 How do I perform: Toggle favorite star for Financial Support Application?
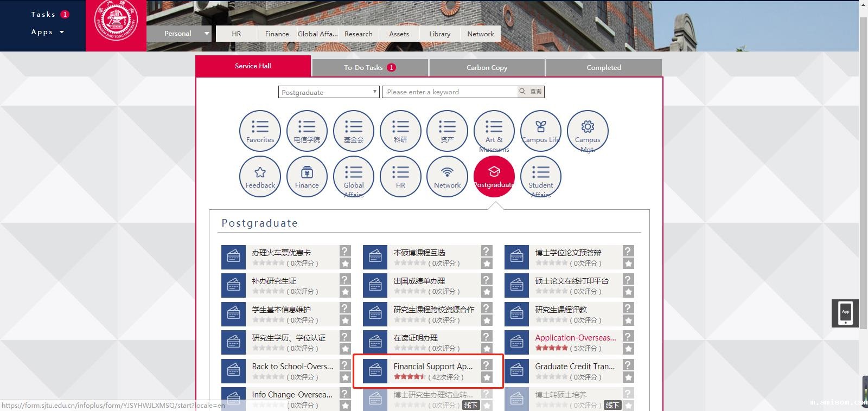[x=487, y=377]
